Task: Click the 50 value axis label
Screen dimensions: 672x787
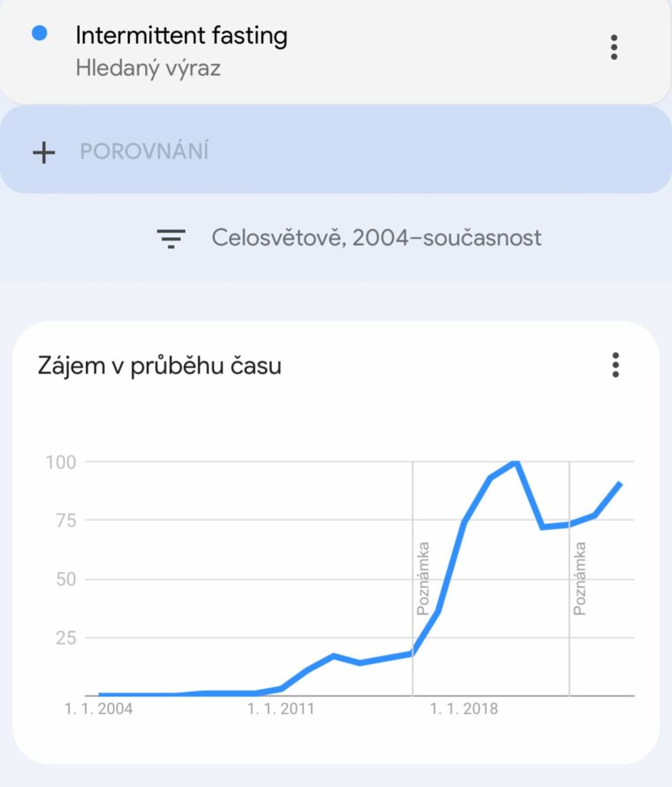Action: point(66,579)
